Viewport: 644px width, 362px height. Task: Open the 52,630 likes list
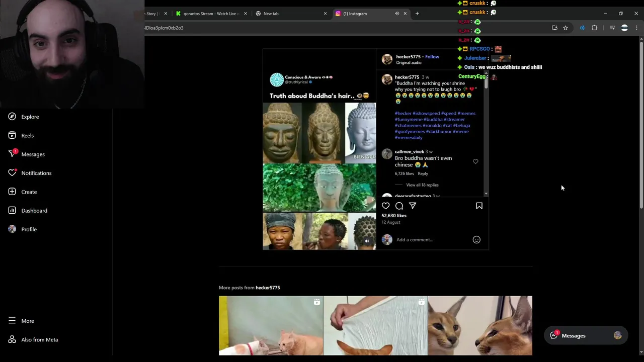point(394,216)
